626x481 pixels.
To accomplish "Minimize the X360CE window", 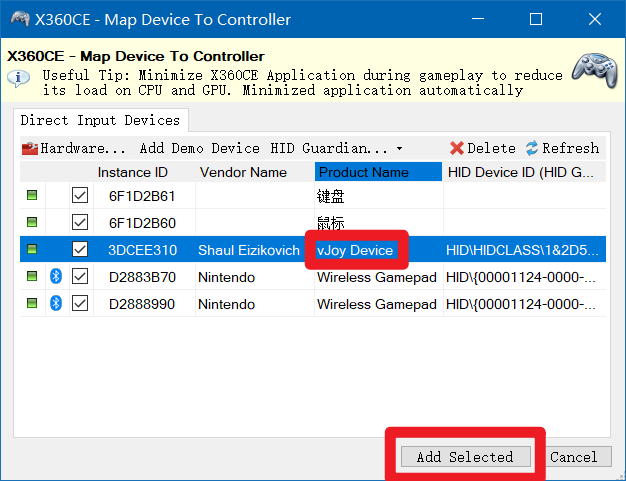I will coord(477,19).
